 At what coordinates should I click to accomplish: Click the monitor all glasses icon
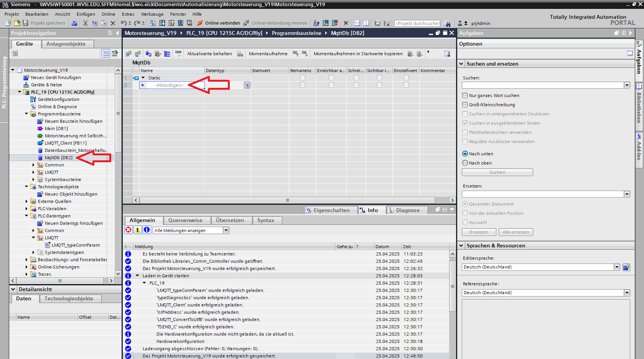pos(178,54)
